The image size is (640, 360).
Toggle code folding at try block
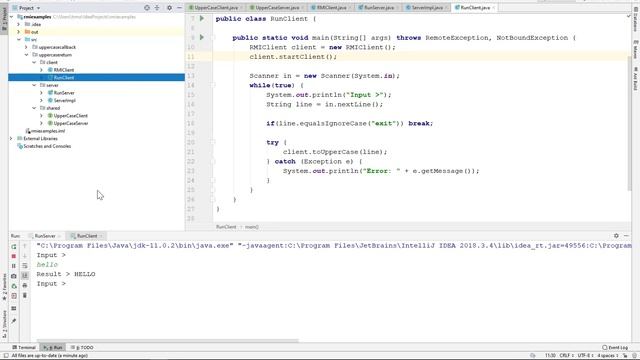point(213,142)
